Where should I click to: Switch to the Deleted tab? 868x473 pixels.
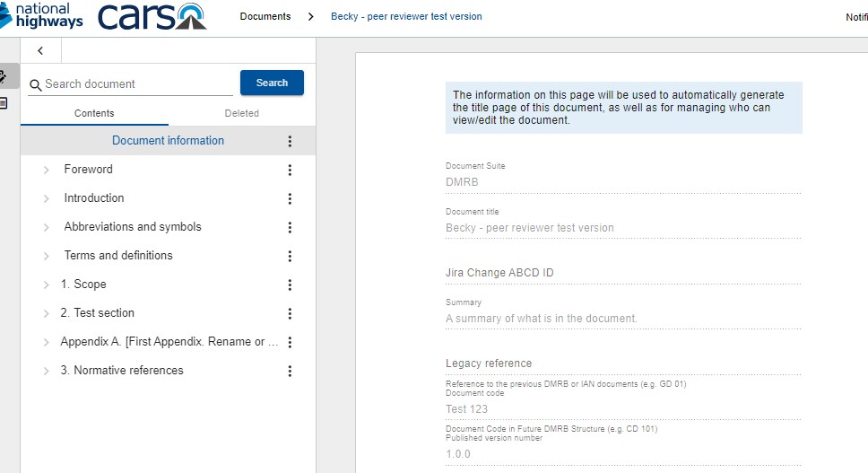pos(241,113)
